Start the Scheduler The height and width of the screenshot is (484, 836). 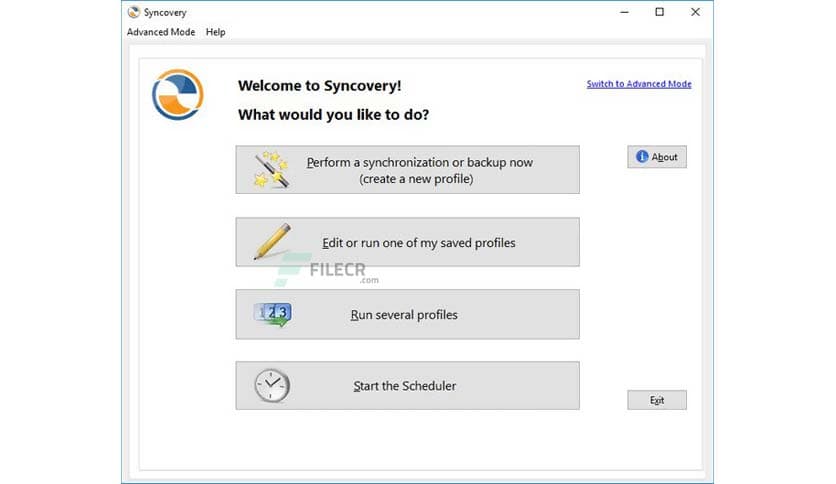click(x=407, y=385)
